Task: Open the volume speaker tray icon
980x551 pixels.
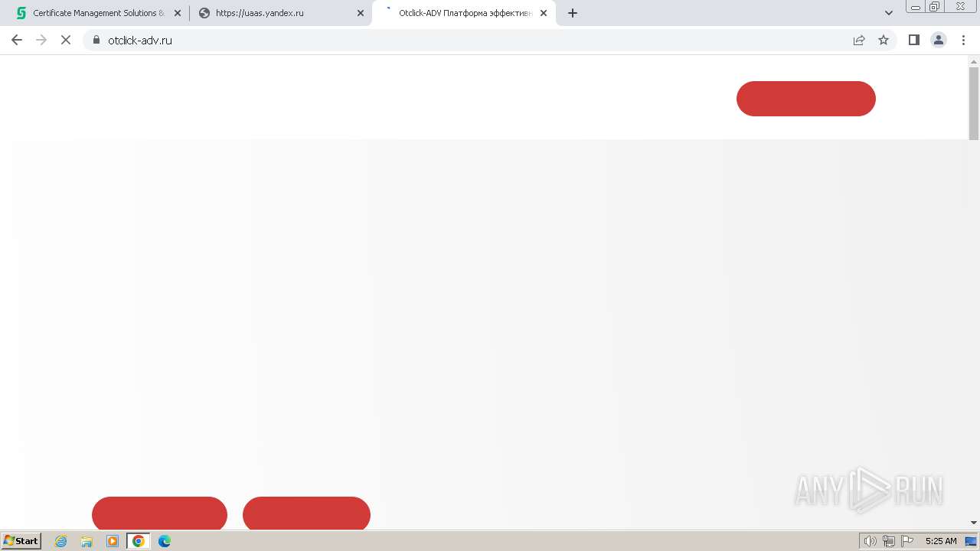Action: tap(871, 541)
